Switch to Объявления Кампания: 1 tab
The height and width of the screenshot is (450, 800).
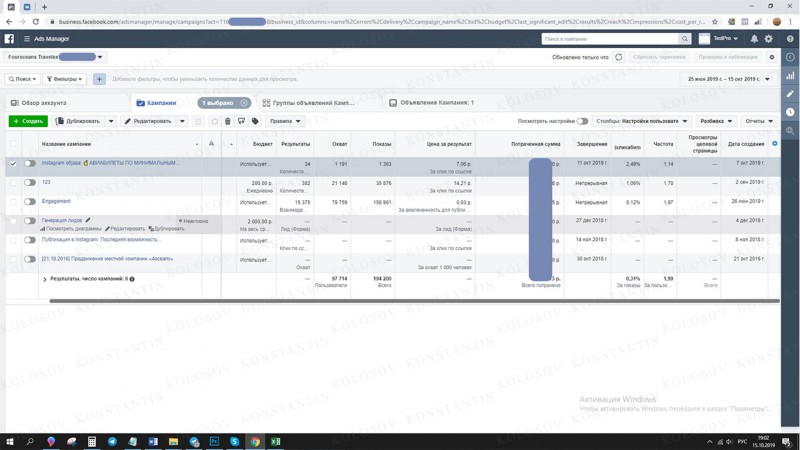[x=432, y=103]
